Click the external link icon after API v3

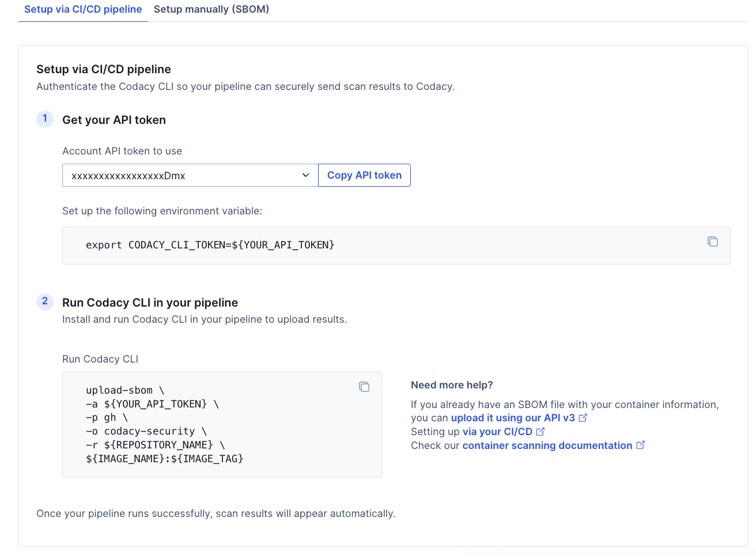[x=583, y=417]
